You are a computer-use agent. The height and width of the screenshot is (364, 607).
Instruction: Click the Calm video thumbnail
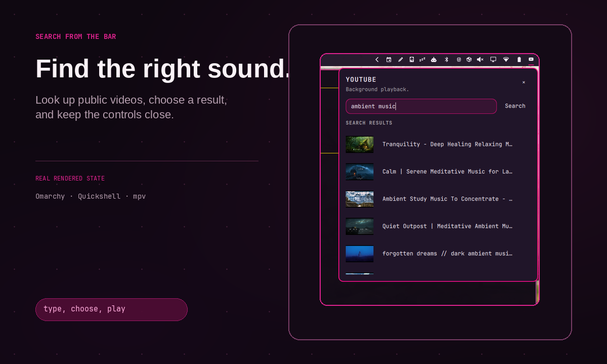coord(360,172)
